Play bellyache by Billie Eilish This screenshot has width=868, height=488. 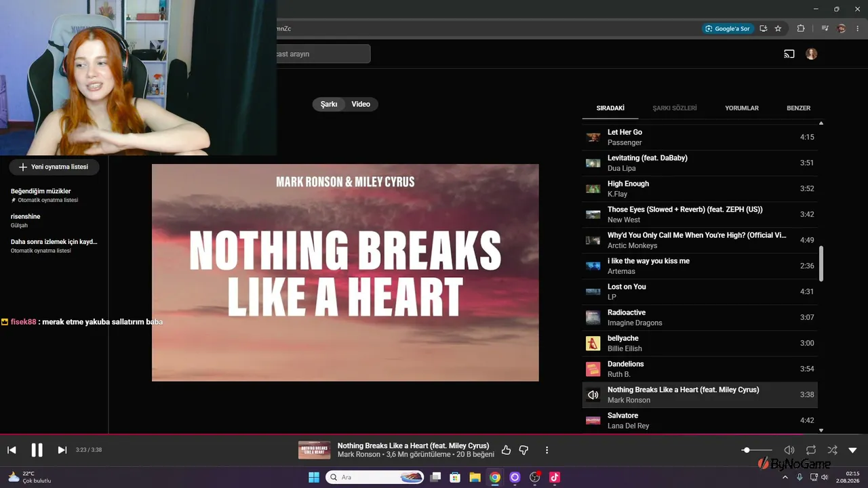tap(700, 344)
